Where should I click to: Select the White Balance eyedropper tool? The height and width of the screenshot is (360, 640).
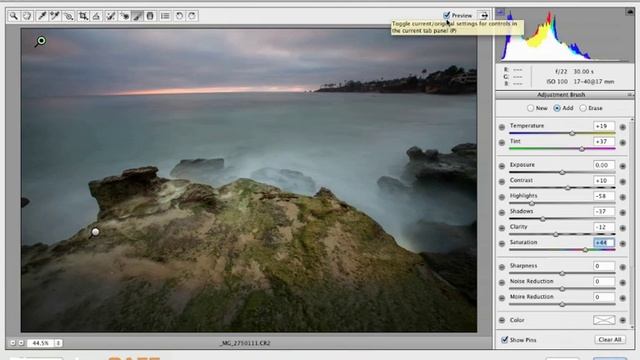coord(42,16)
